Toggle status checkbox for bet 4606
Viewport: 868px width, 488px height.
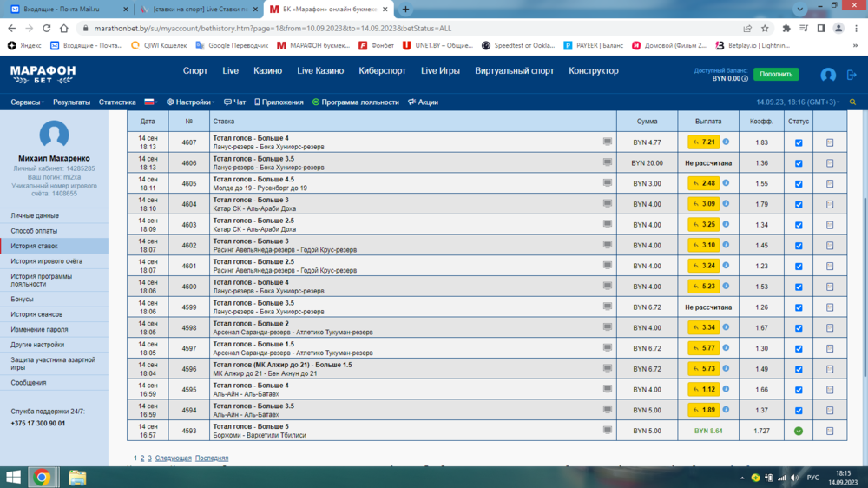click(x=799, y=163)
